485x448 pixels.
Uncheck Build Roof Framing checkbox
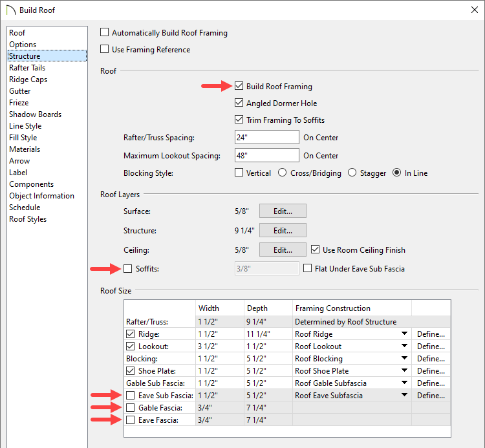click(239, 86)
